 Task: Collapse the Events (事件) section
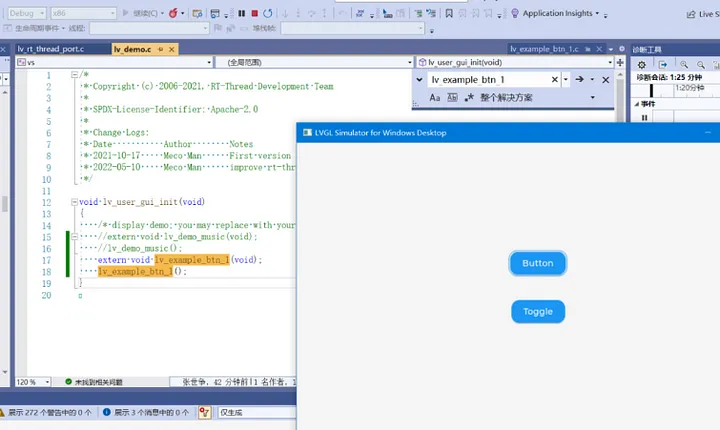coord(637,104)
